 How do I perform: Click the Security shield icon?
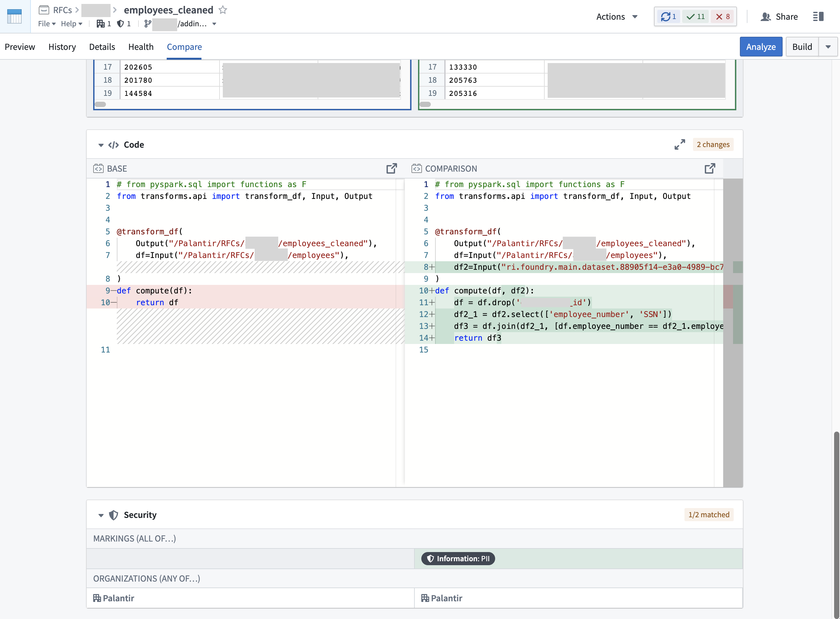(x=114, y=515)
